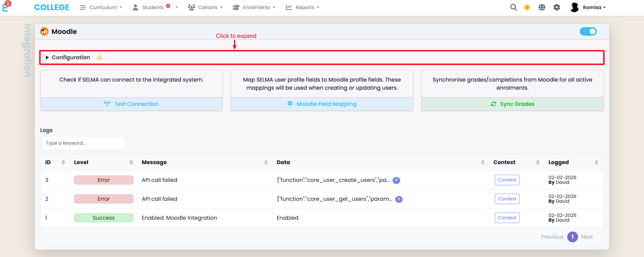The height and width of the screenshot is (257, 644).
Task: Click the Configuration warning triangle icon
Action: [99, 57]
